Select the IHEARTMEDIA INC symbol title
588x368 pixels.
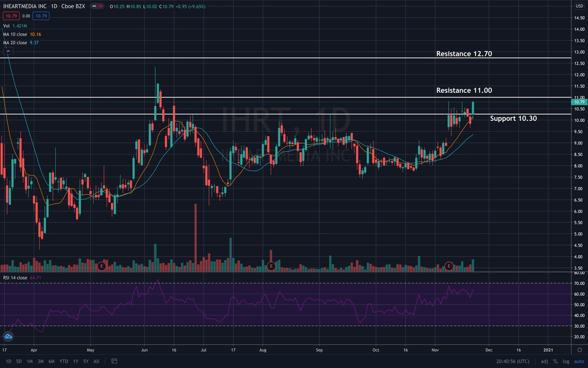tap(25, 6)
